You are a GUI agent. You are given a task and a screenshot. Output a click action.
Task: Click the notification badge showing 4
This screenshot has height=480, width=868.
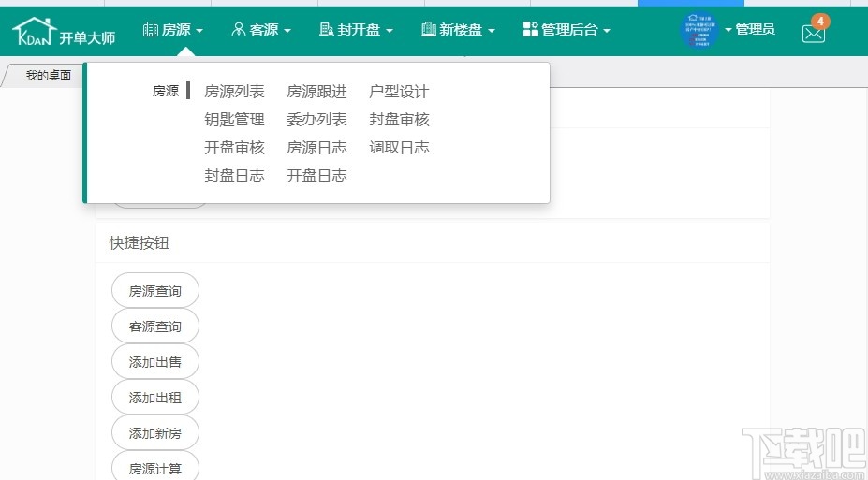pos(820,22)
